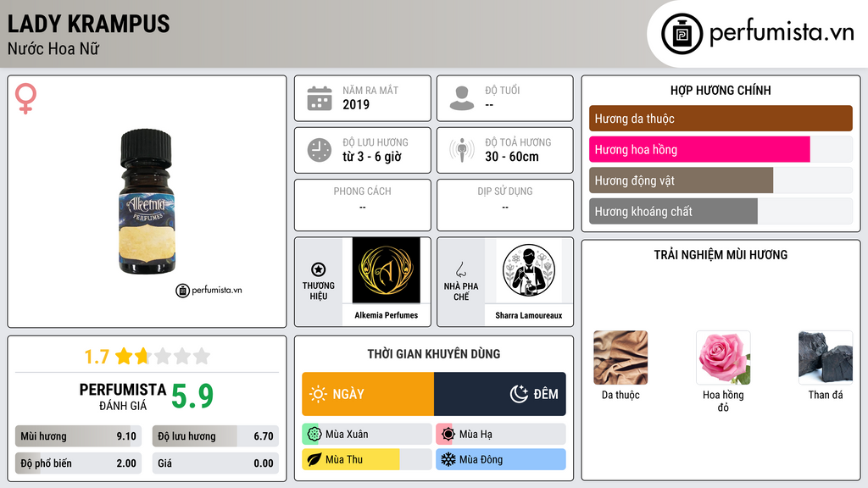Click the Hương da thuộc accord bar

tap(721, 119)
